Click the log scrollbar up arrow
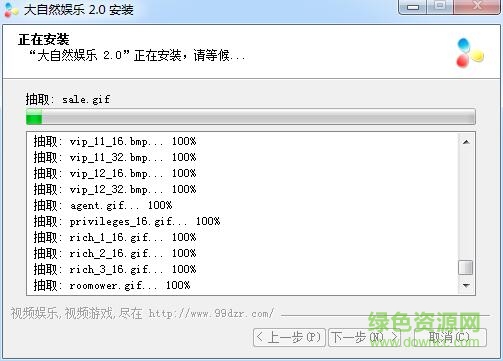The height and width of the screenshot is (361, 503). click(x=466, y=142)
